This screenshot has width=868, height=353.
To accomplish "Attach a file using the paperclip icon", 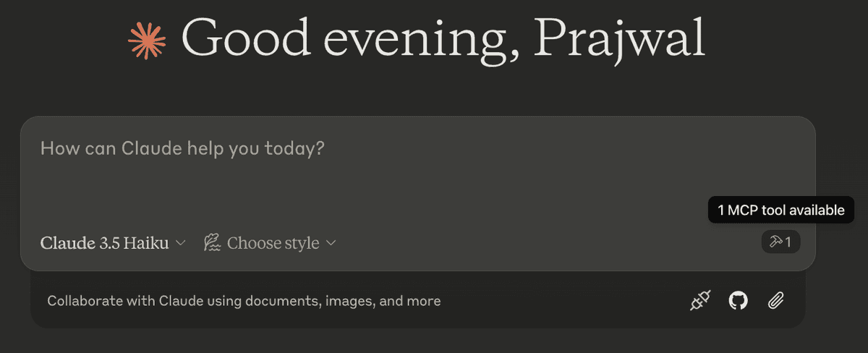I will pos(776,300).
